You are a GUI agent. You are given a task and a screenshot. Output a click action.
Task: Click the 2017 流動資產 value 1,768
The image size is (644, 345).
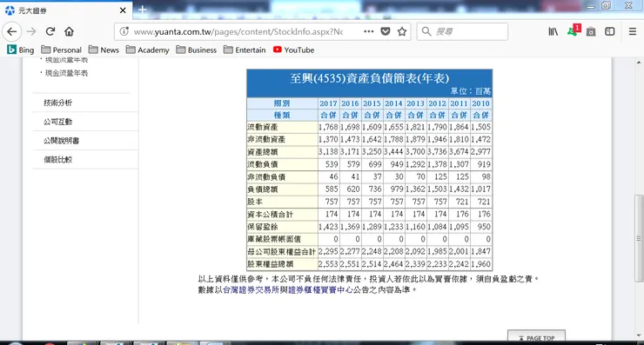pos(328,127)
